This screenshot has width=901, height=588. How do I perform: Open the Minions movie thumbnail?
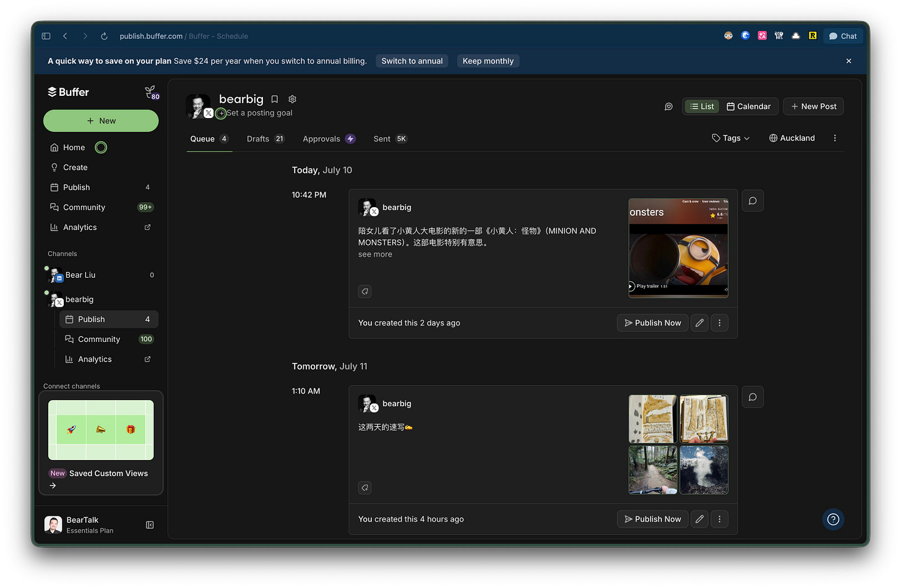[678, 248]
